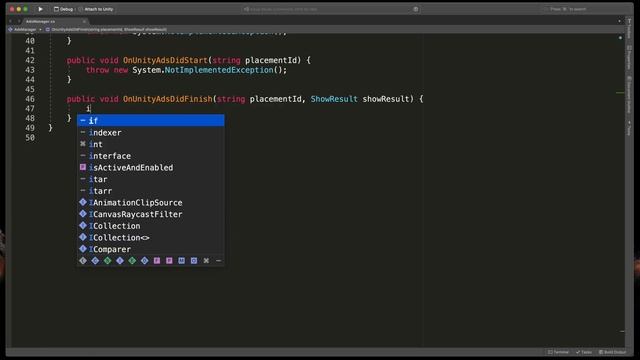The height and width of the screenshot is (360, 640).
Task: Click the stop icon in the status bar
Action: pyautogui.click(x=416, y=9)
